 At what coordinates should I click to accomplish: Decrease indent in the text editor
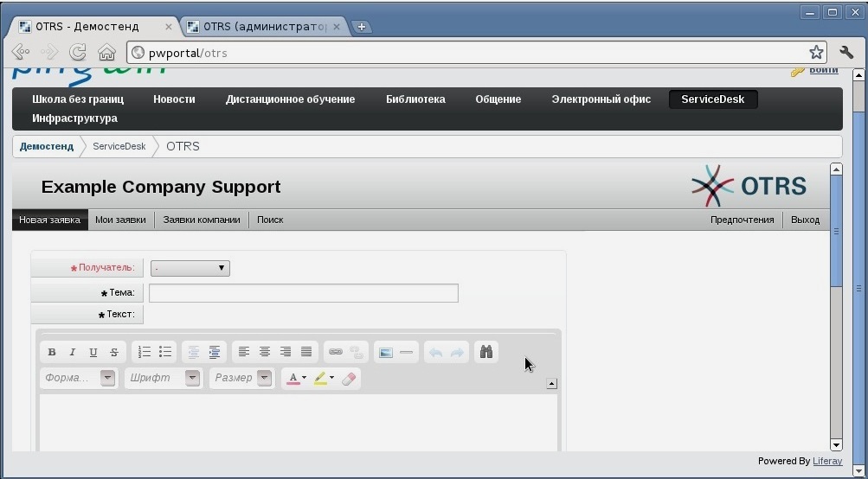pyautogui.click(x=193, y=352)
